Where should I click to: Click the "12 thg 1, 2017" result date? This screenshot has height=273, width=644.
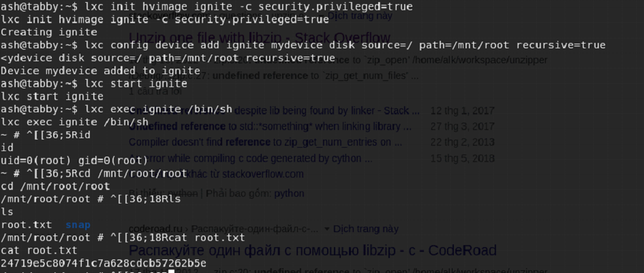click(461, 110)
